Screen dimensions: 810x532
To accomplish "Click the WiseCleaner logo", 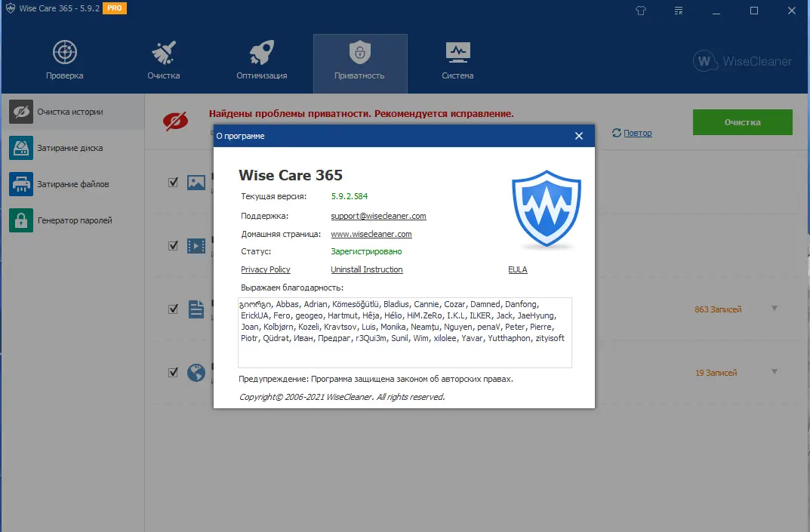I will 742,61.
